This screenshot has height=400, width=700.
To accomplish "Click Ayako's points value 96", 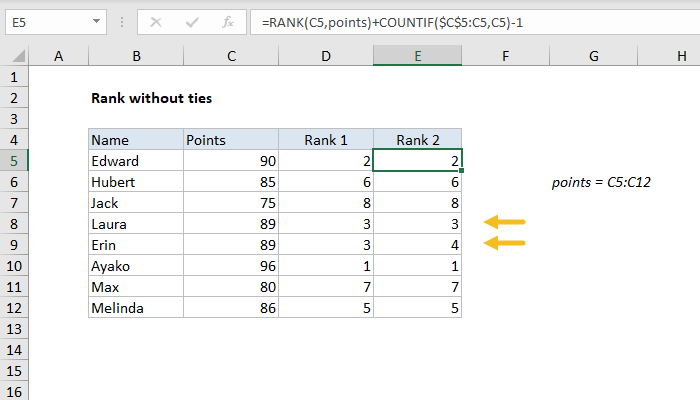I will (x=231, y=266).
